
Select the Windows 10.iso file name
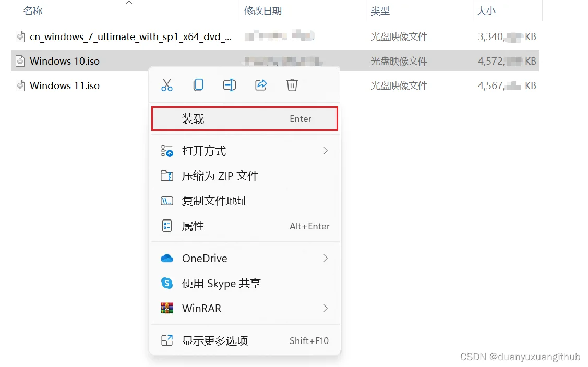(65, 61)
